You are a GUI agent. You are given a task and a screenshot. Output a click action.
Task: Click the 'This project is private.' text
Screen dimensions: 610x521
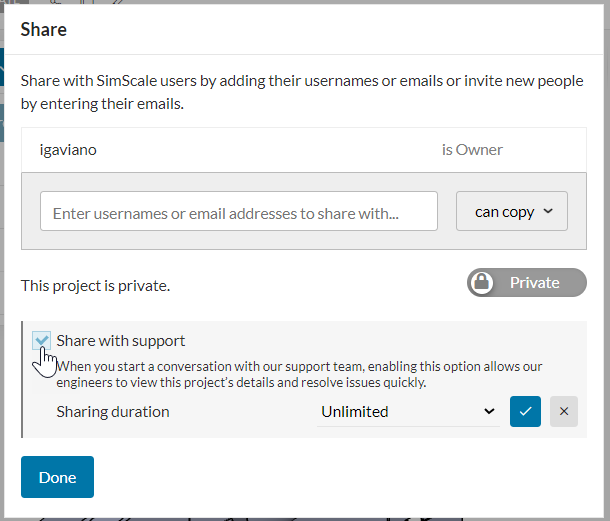[x=95, y=286]
